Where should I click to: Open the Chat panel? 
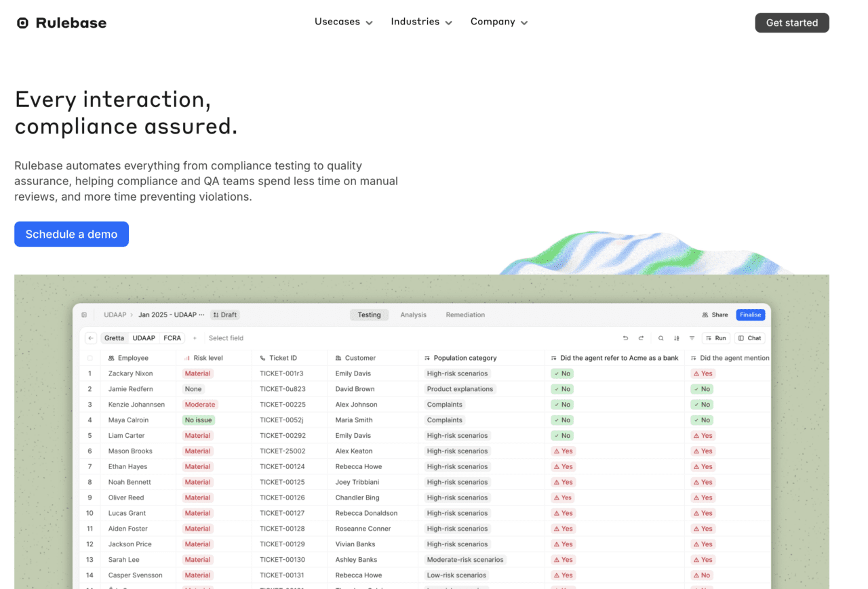pyautogui.click(x=750, y=338)
